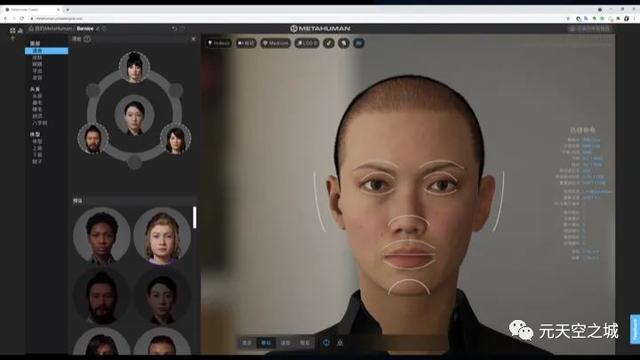The width and height of the screenshot is (640, 360).
Task: Close the blend panel with the X
Action: [x=193, y=39]
